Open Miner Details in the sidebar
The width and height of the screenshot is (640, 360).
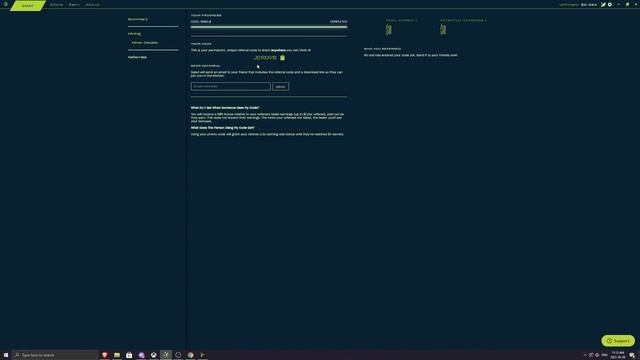point(145,42)
